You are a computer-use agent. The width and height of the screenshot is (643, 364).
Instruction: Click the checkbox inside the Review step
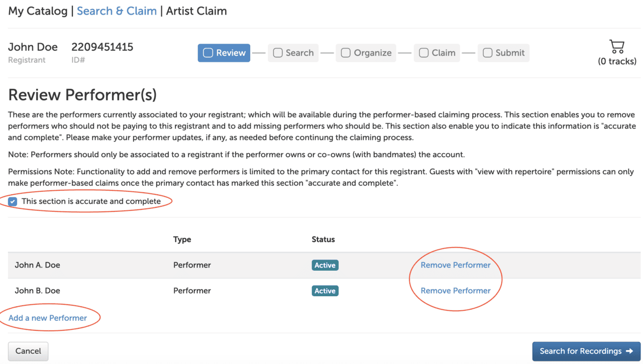pyautogui.click(x=208, y=52)
